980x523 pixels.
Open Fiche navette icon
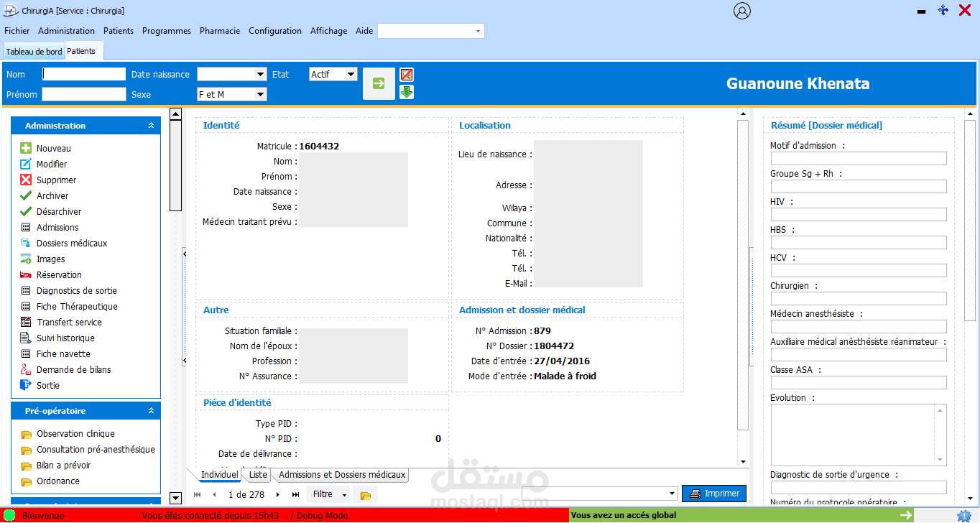pos(26,353)
